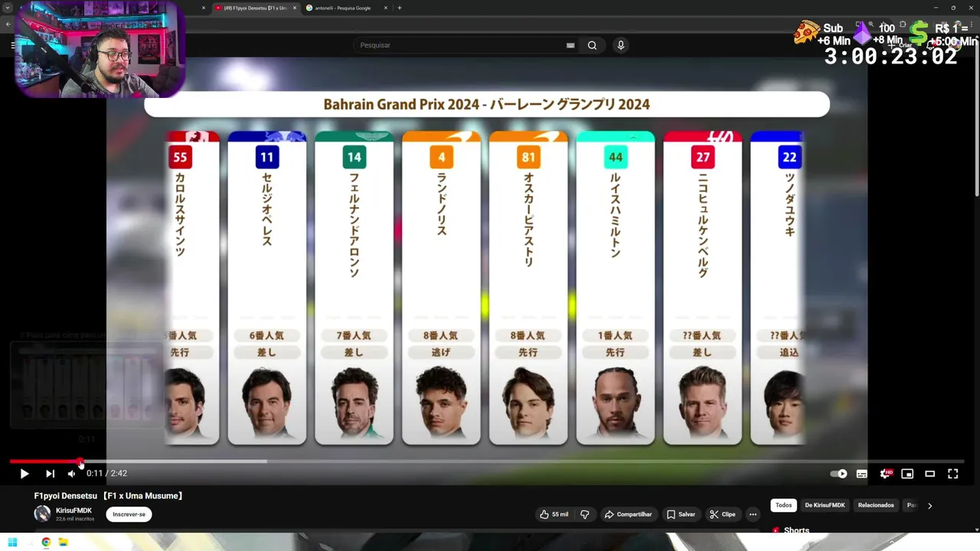The height and width of the screenshot is (551, 980).
Task: Click driver card number 14
Action: click(354, 288)
